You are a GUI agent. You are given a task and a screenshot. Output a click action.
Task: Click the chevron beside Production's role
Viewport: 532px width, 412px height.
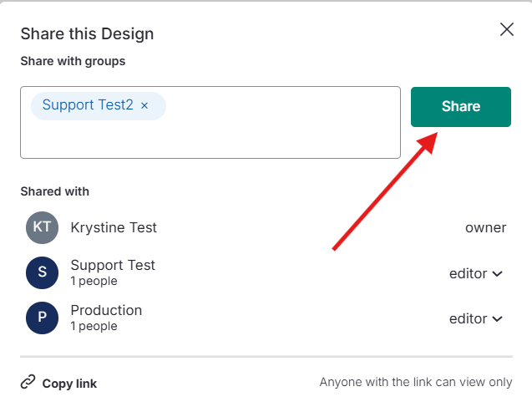click(x=498, y=319)
